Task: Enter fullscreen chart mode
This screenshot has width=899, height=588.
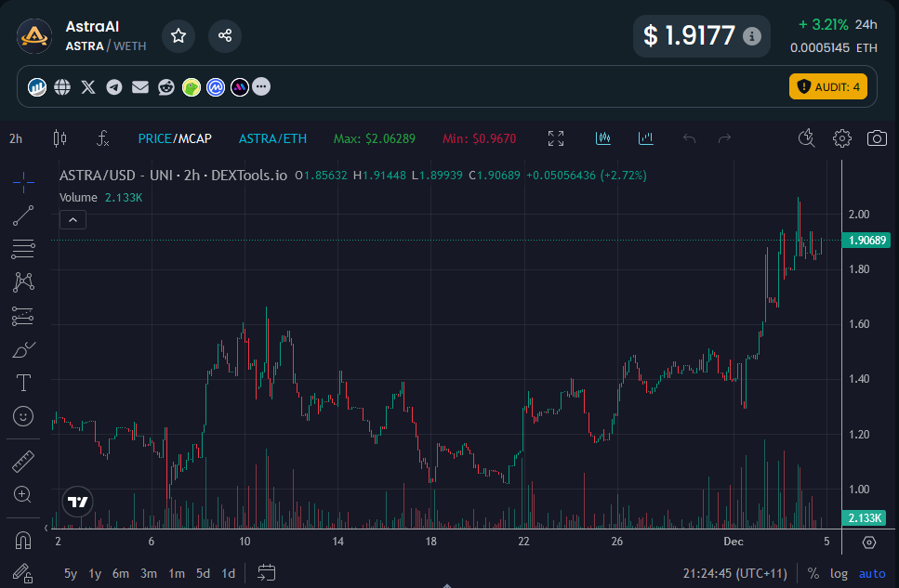Action: click(x=556, y=138)
